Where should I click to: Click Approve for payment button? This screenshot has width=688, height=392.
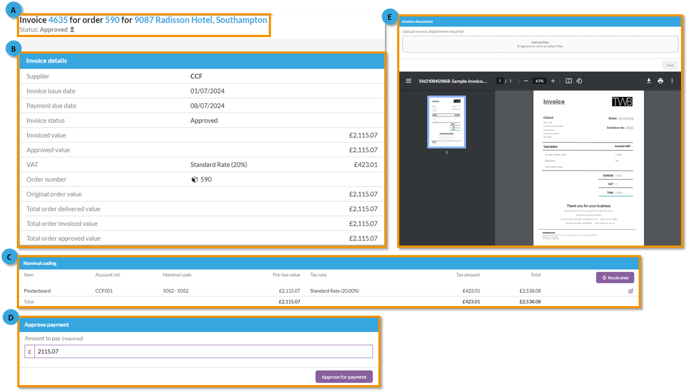[x=344, y=377]
